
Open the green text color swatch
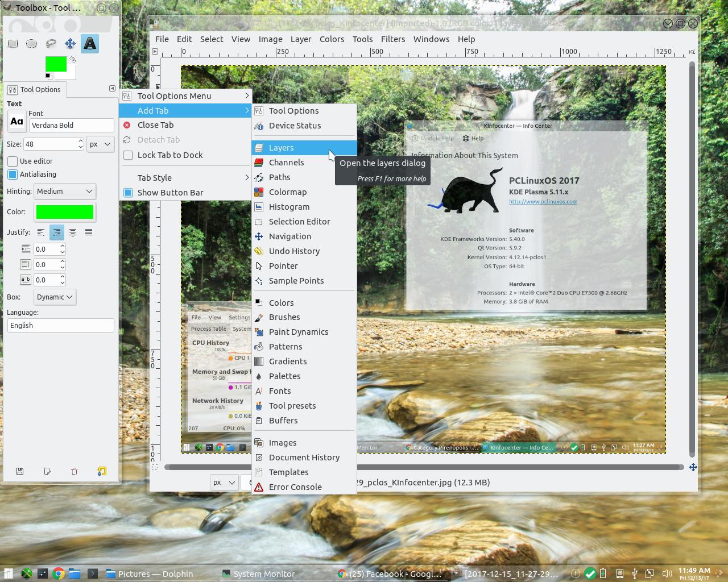coord(64,211)
